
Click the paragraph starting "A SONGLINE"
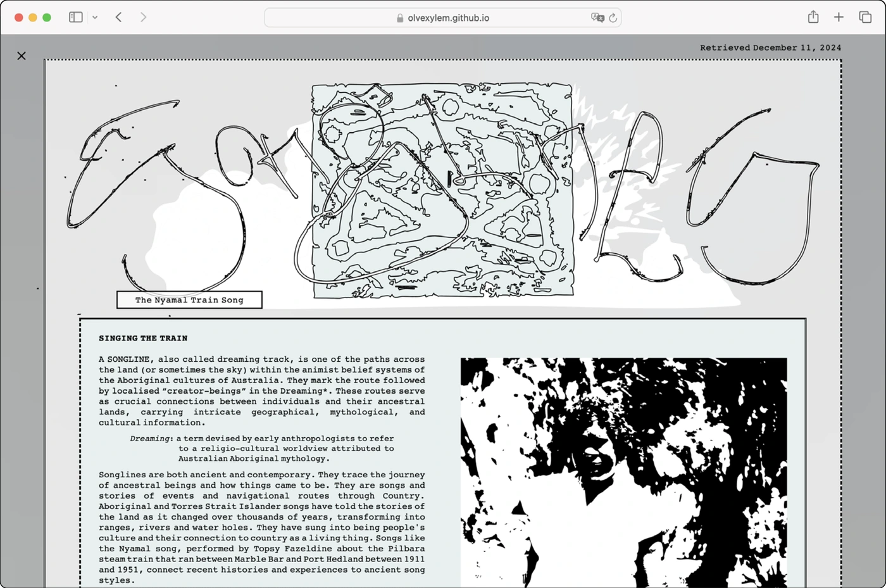click(261, 391)
